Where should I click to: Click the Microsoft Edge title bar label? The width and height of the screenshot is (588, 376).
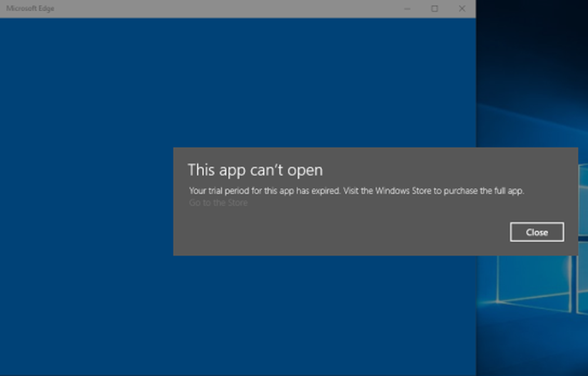pyautogui.click(x=30, y=8)
